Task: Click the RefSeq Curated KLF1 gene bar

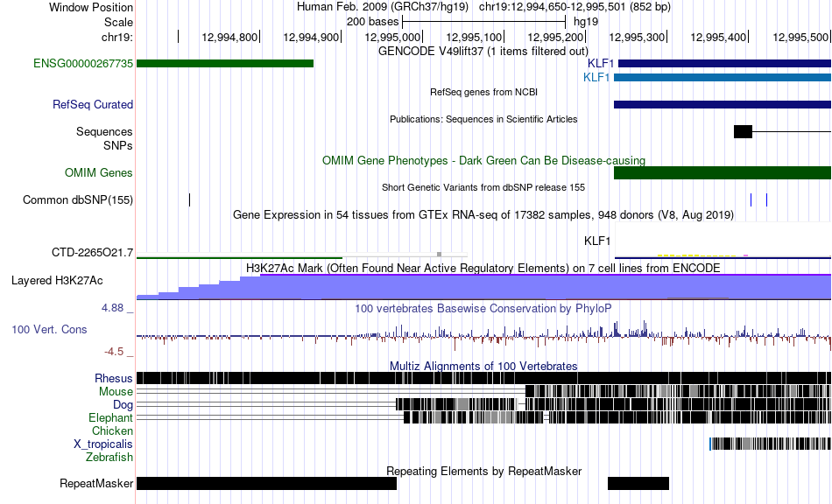Action: [x=723, y=104]
